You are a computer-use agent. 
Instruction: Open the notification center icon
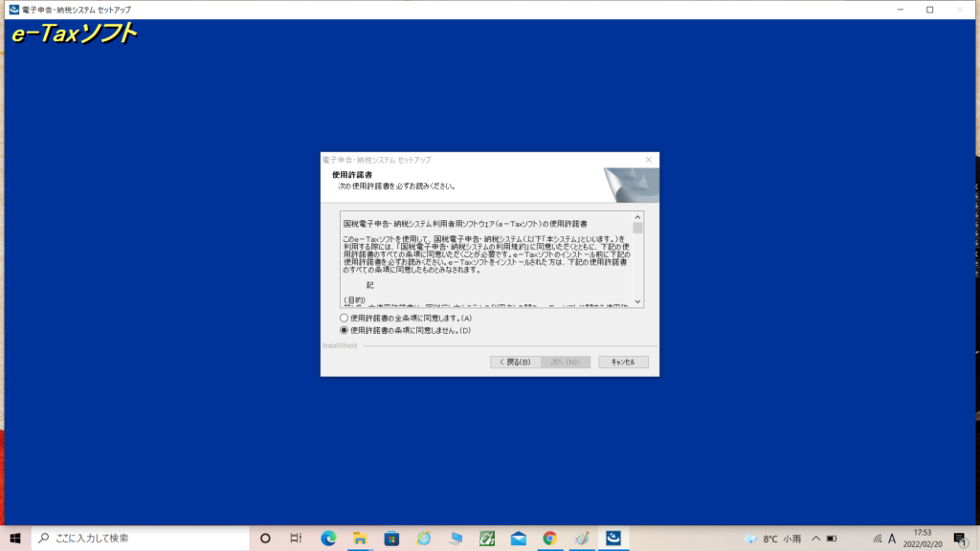pyautogui.click(x=961, y=539)
